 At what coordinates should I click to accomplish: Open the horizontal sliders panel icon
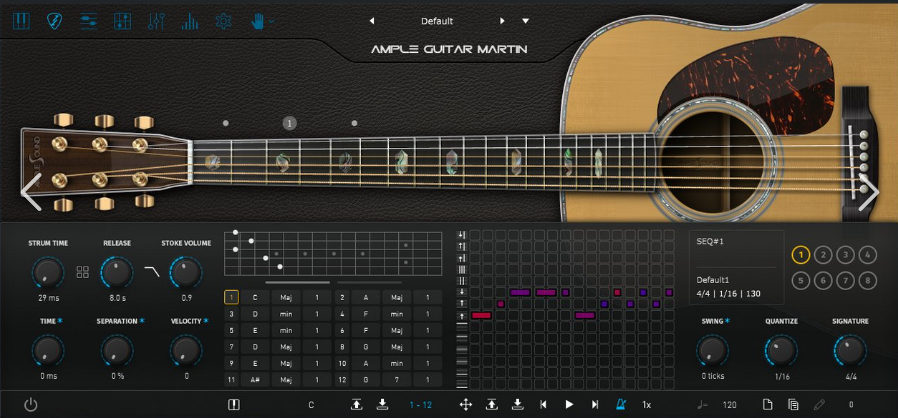click(88, 21)
